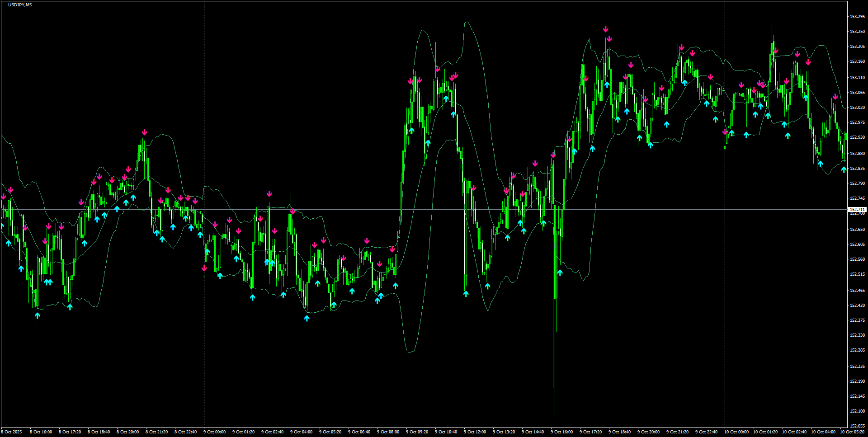Click the 8 Oct 18:40 time label

99,432
